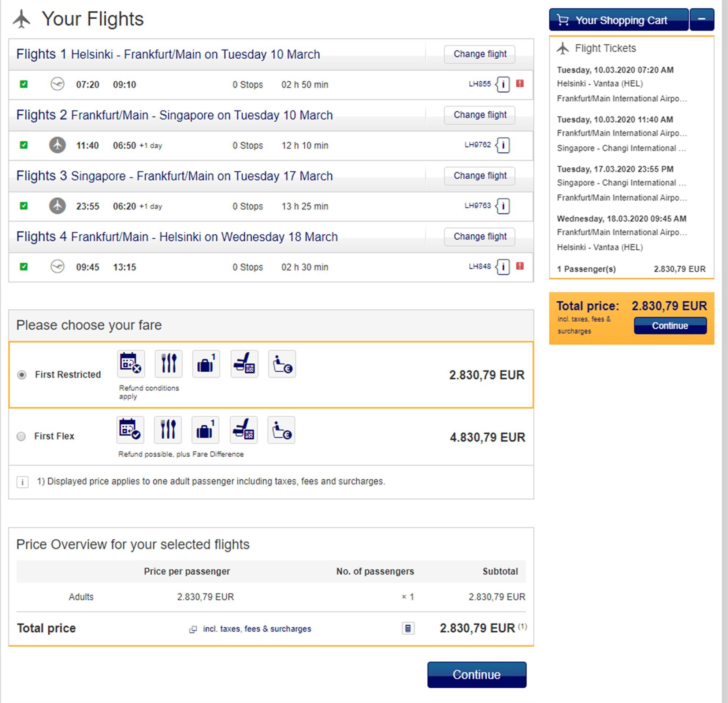Image resolution: width=728 pixels, height=703 pixels.
Task: Click calculator icon beside total price
Action: [x=408, y=628]
